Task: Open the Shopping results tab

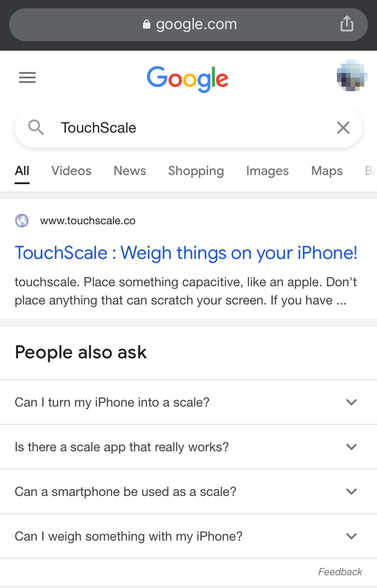Action: (x=196, y=171)
